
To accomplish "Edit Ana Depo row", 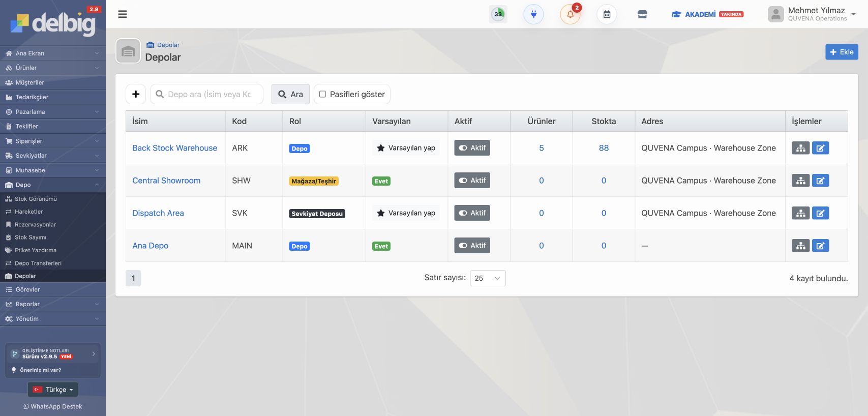I will pyautogui.click(x=820, y=246).
